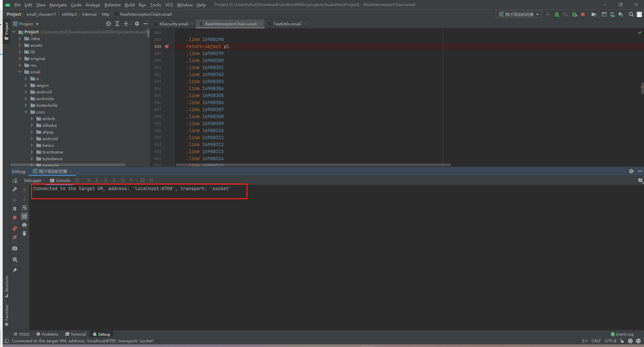644x347 pixels.
Task: Stop the running process in the main top toolbar
Action: tap(583, 14)
